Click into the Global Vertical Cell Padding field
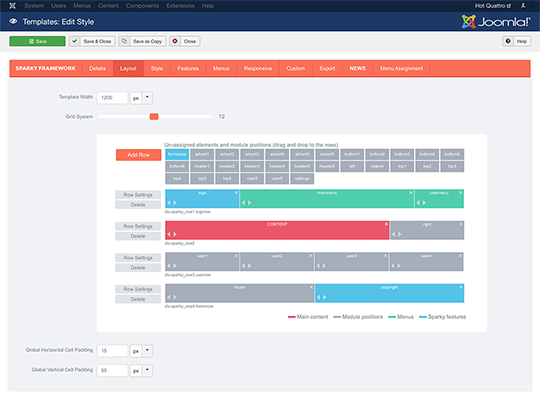Screen dimensions: 540x400 [x=112, y=370]
